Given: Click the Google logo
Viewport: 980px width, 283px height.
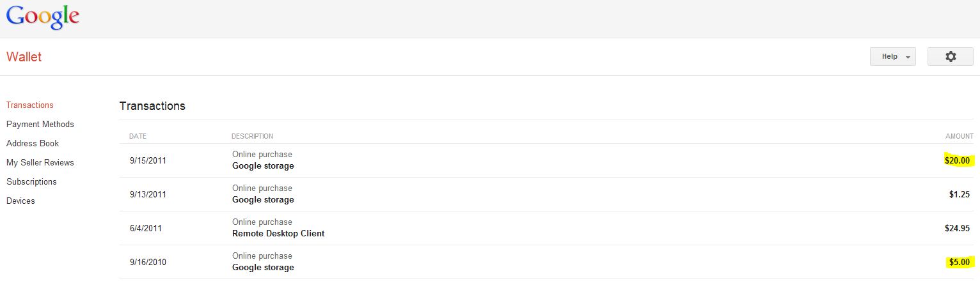Looking at the screenshot, I should click(42, 17).
